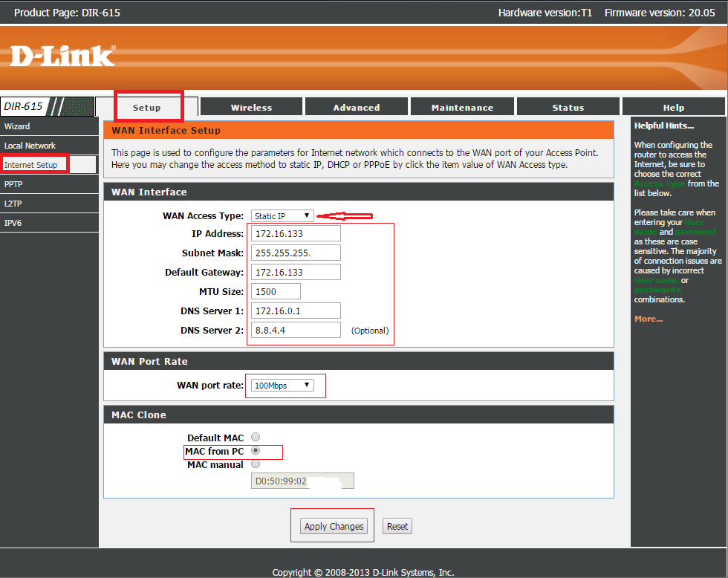The width and height of the screenshot is (728, 578).
Task: Choose the MAC manual radio button
Action: pos(256,464)
